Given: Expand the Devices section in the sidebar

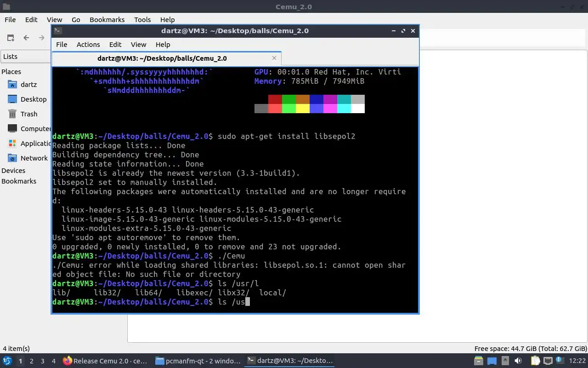Looking at the screenshot, I should [13, 171].
